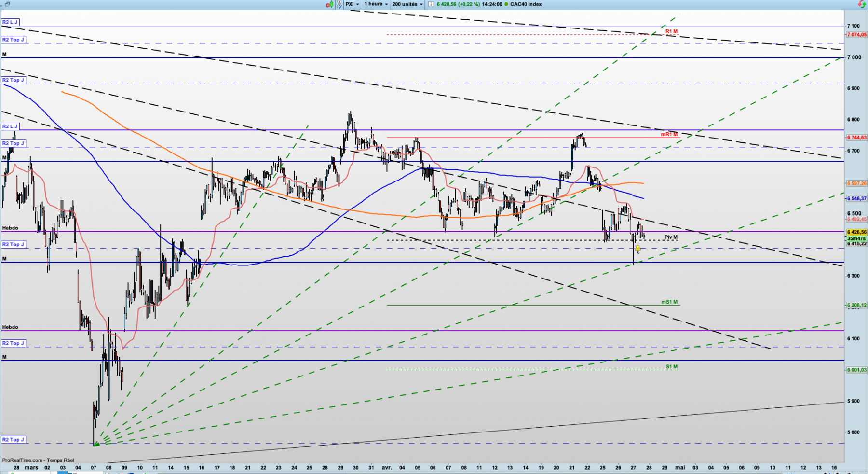Click the Piv M pivot label
Image resolution: width=868 pixels, height=474 pixels.
[671, 237]
